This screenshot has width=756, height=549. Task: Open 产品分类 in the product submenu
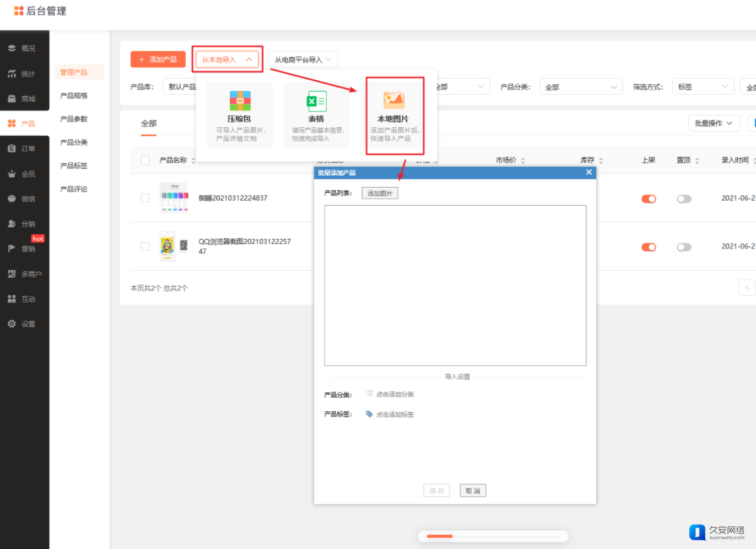pos(74,142)
